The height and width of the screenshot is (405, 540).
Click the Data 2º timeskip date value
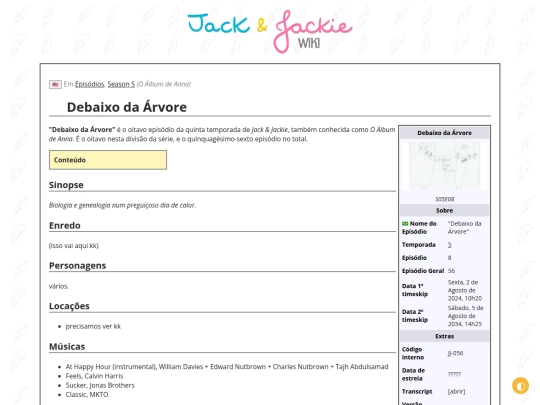(466, 316)
